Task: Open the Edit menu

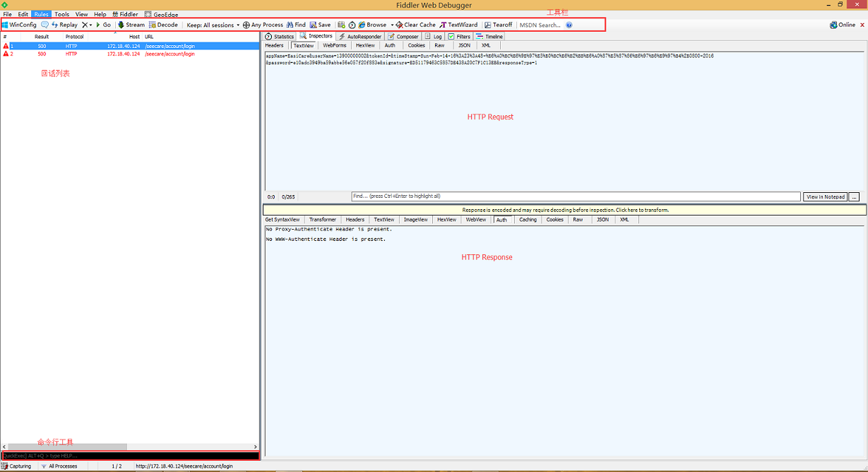Action: pyautogui.click(x=23, y=14)
